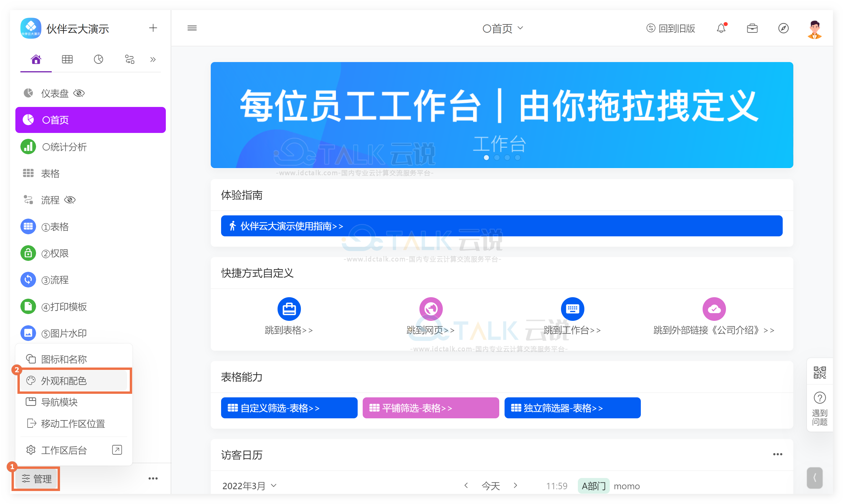Click the 跳到外部链接 cloud shortcut icon
Image resolution: width=843 pixels, height=504 pixels.
point(714,309)
